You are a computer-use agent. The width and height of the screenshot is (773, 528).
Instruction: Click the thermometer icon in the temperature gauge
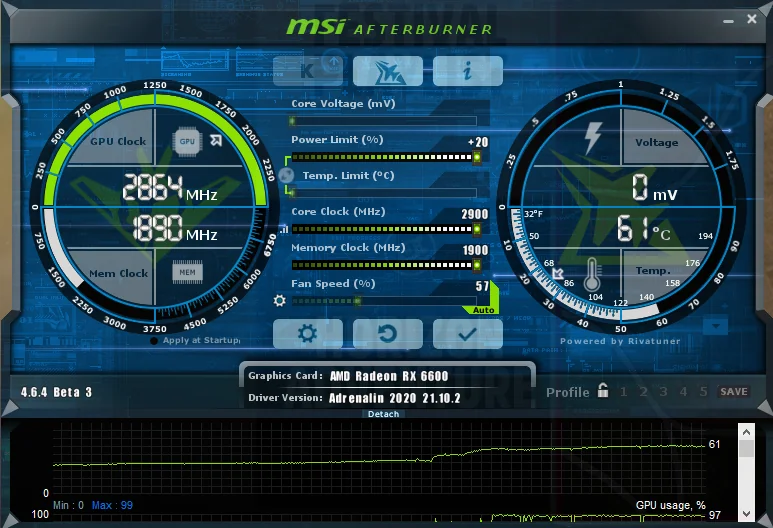[x=592, y=274]
